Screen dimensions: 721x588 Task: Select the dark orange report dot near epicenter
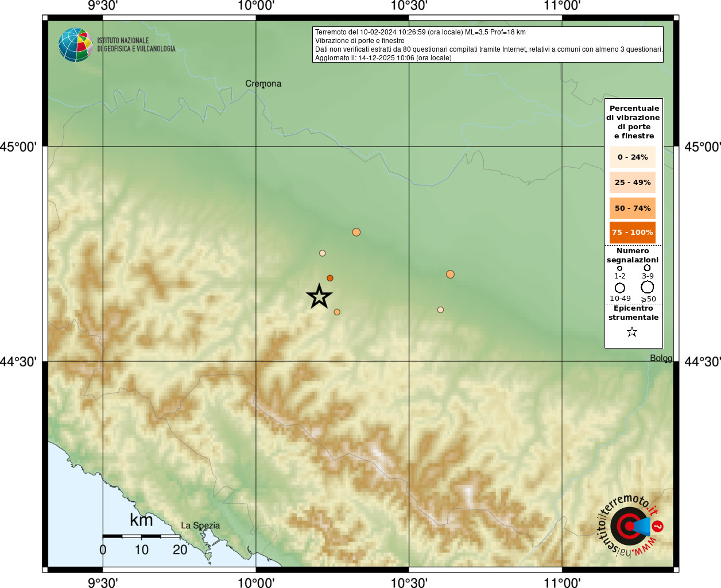point(330,278)
